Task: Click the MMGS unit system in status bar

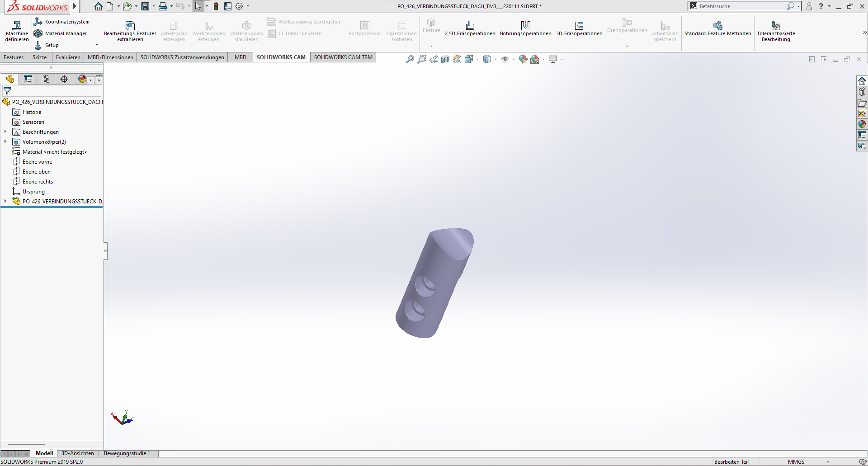Action: tap(796, 462)
